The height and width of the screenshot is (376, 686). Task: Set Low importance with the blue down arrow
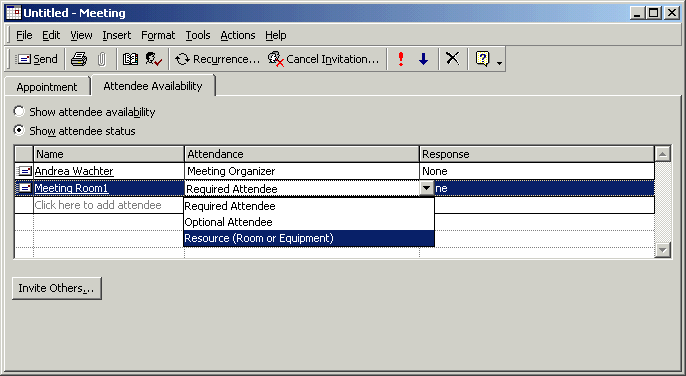(x=424, y=59)
